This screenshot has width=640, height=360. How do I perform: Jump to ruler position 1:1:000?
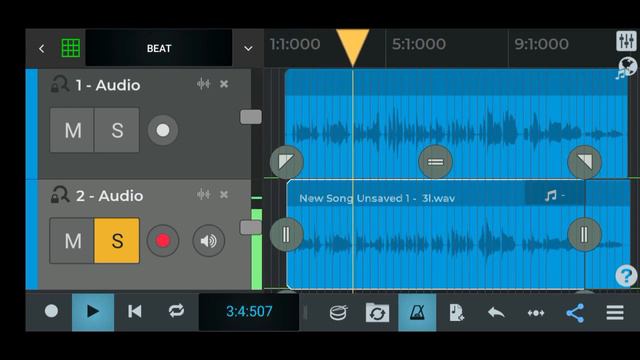click(x=295, y=44)
